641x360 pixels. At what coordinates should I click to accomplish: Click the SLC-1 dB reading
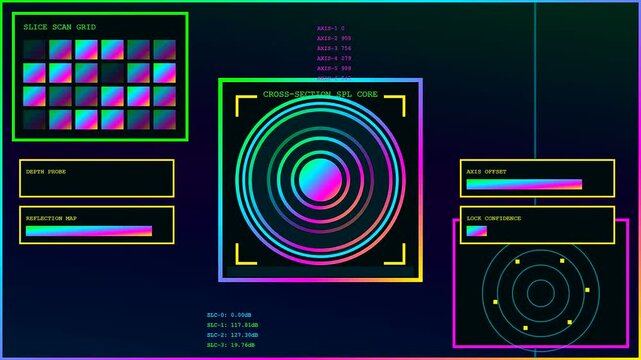click(x=232, y=325)
